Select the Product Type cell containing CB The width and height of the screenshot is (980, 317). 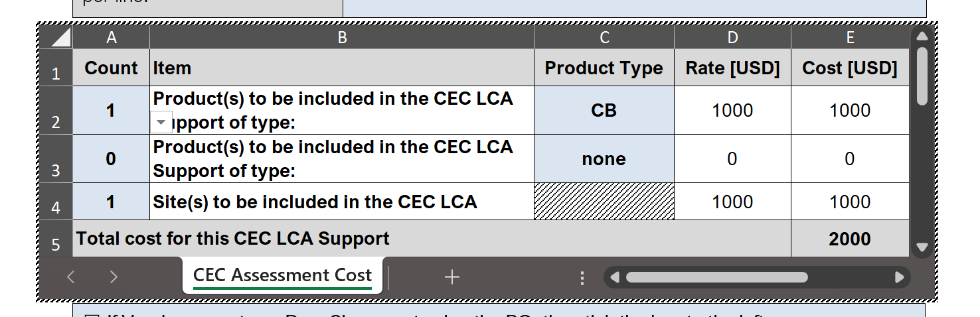tap(604, 111)
